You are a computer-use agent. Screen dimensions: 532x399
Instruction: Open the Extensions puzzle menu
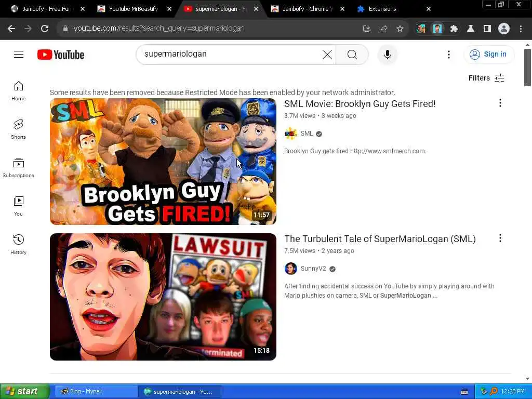(x=454, y=29)
